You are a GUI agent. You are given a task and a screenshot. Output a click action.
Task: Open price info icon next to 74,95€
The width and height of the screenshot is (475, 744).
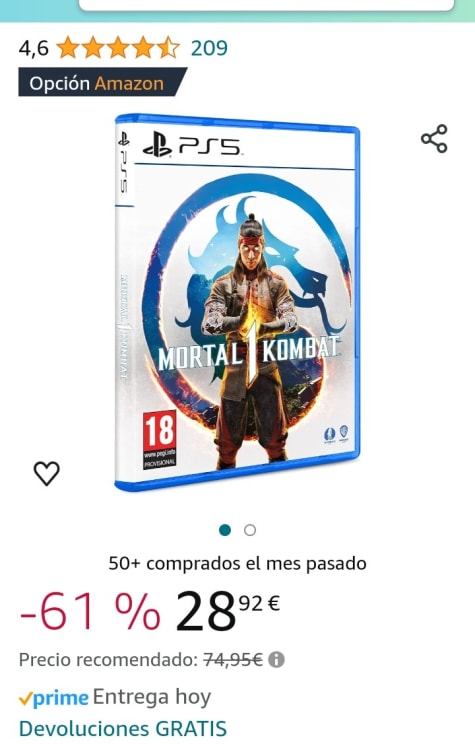point(276,660)
